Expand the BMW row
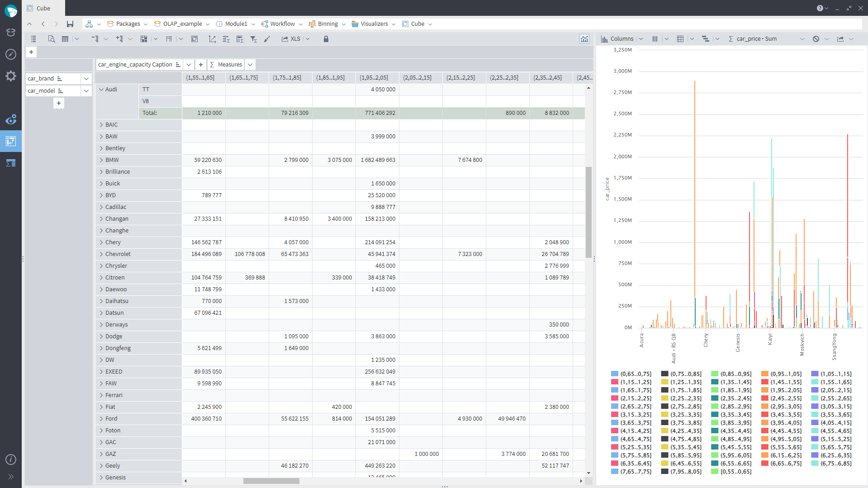The width and height of the screenshot is (868, 488). click(x=101, y=160)
